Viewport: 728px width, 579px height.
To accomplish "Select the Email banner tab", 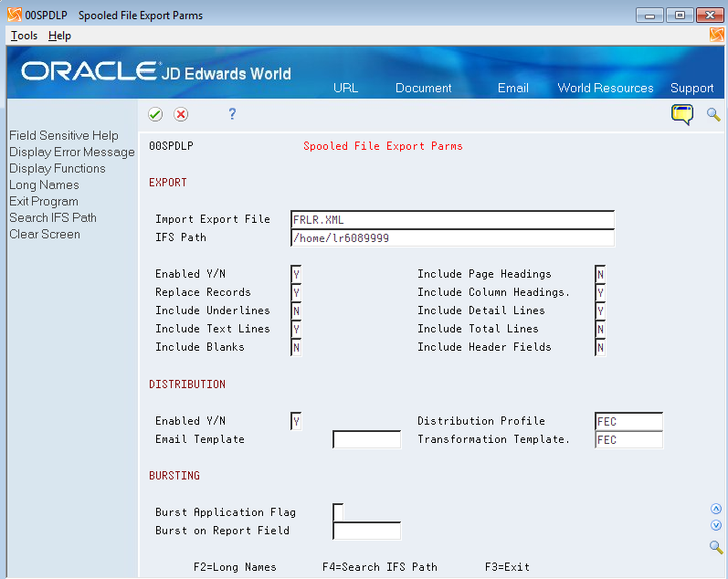I will [513, 88].
